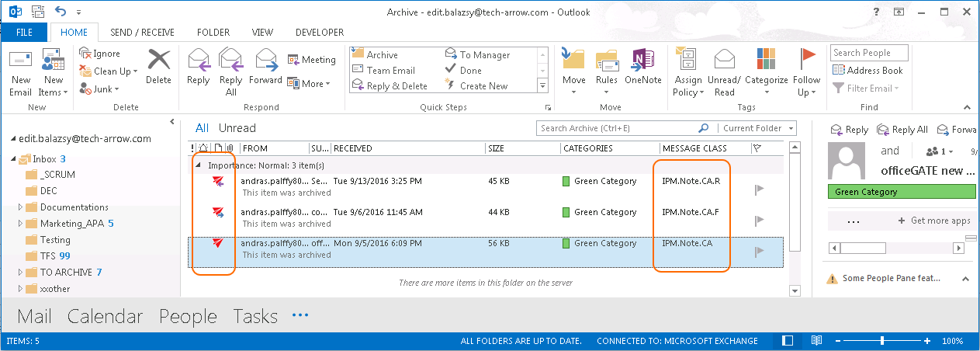Click the Forward envelope icon

coord(265,59)
